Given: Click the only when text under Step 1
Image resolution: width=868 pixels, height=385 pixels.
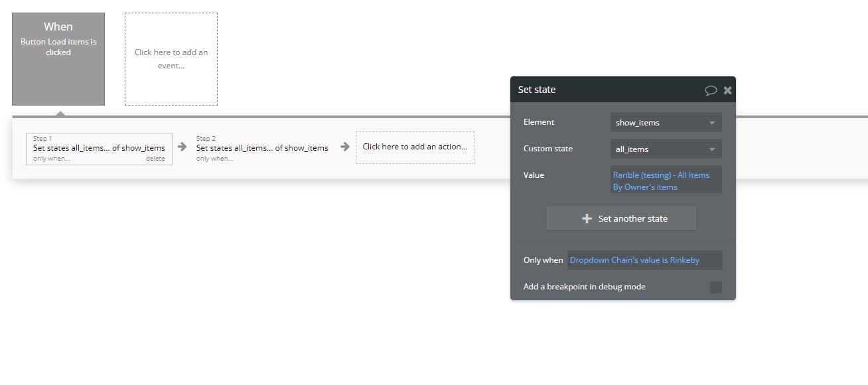Looking at the screenshot, I should point(52,159).
